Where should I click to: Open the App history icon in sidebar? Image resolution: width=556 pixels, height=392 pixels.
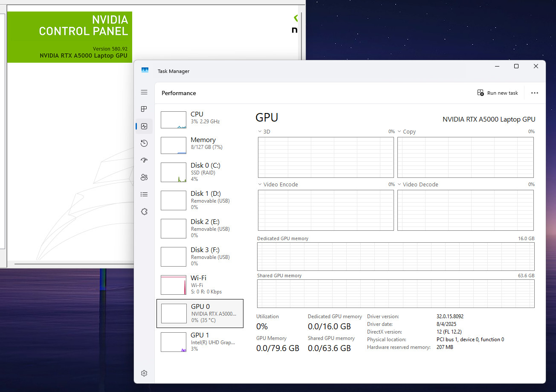point(144,143)
